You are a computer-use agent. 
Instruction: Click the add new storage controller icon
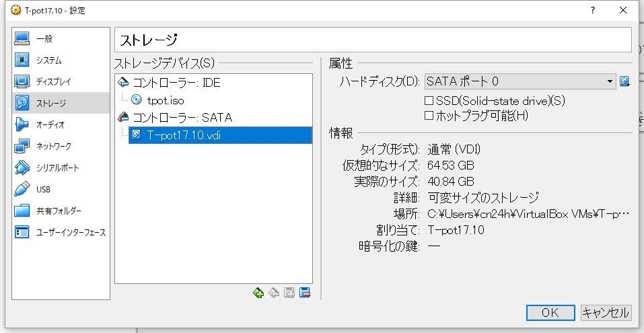[x=258, y=293]
